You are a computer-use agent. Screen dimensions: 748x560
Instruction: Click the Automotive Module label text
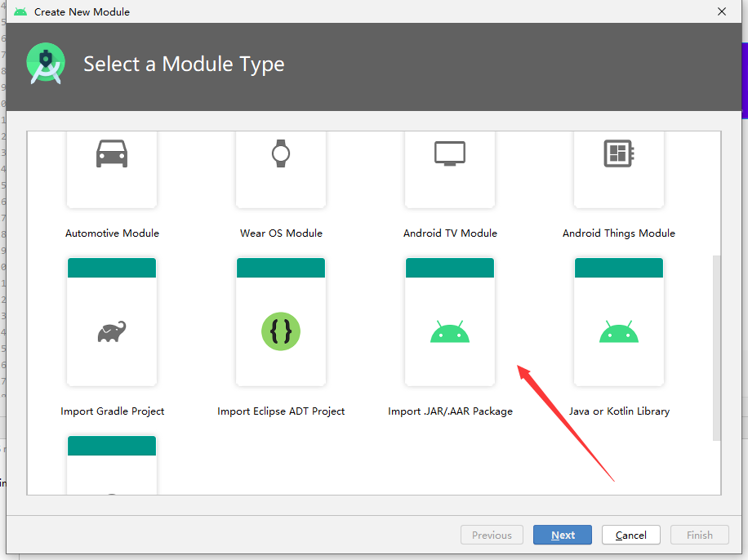(x=112, y=233)
